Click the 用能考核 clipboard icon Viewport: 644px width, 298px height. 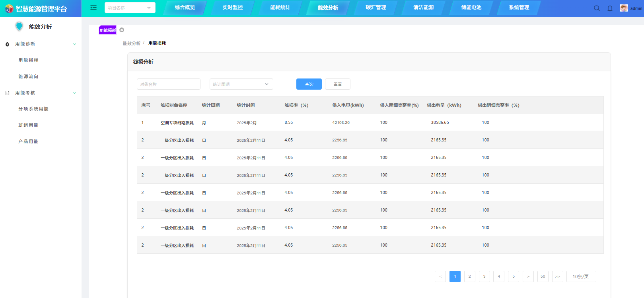point(7,93)
